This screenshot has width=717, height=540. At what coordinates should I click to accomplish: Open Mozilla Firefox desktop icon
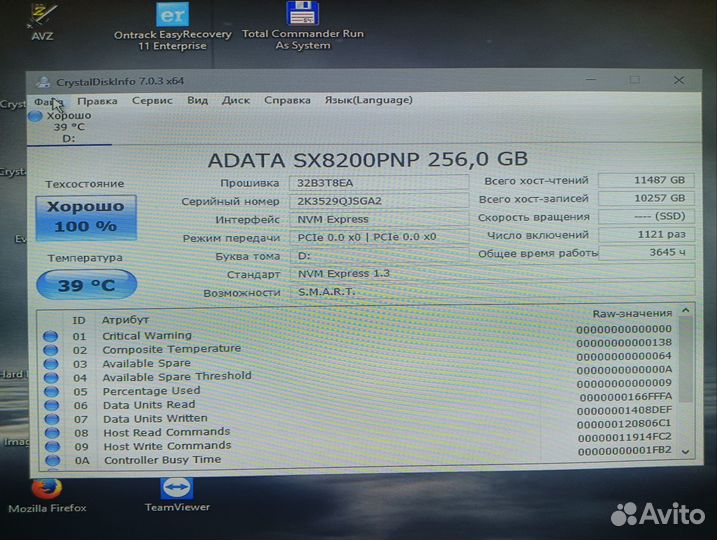pyautogui.click(x=47, y=496)
